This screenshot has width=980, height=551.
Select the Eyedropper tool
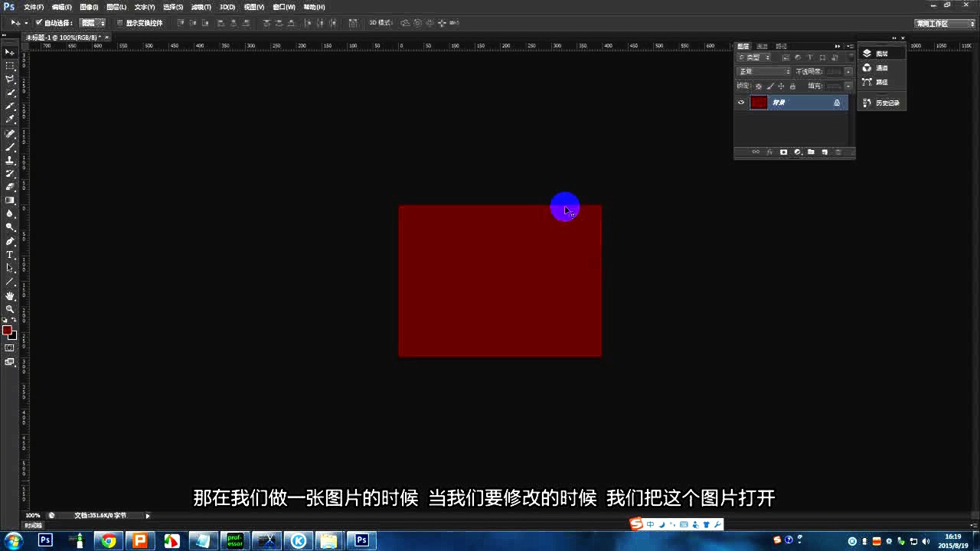click(x=10, y=119)
